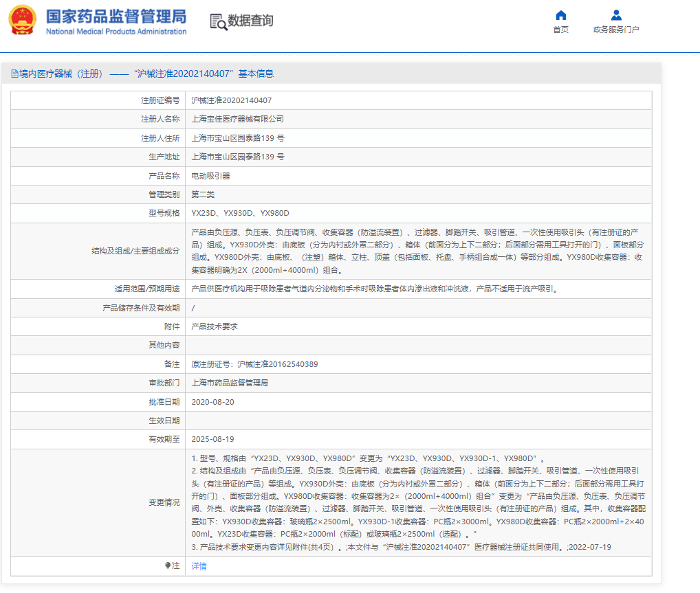
Task: Click the 审批部门 row label
Action: coord(164,383)
